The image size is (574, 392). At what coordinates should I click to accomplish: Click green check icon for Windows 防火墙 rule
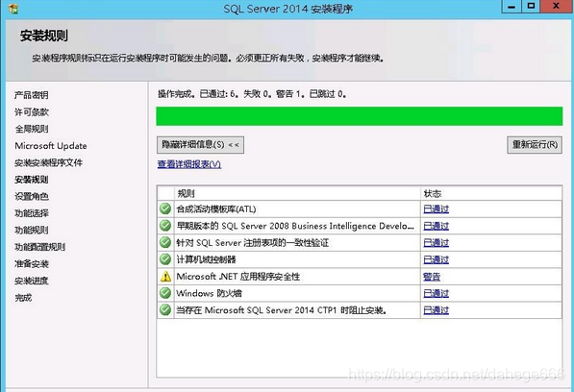point(165,293)
